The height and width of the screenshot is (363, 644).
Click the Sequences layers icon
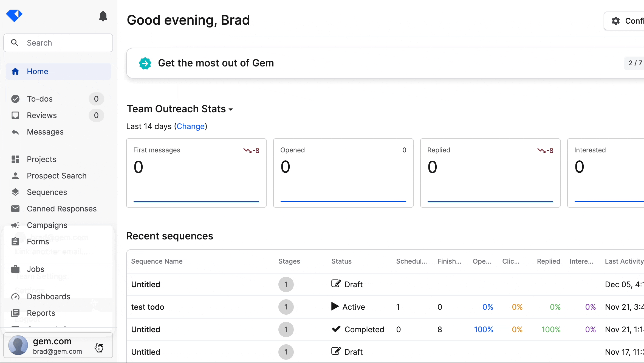click(x=15, y=192)
